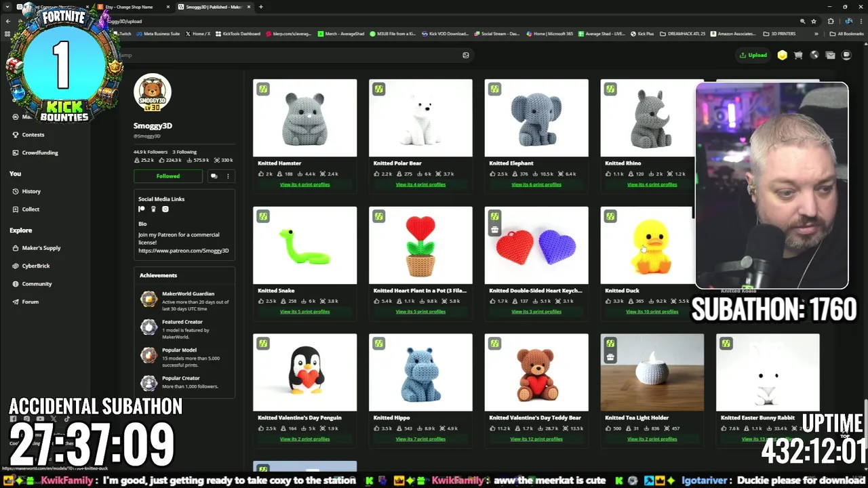Click green badge icon on Knitted Hippo card
The image size is (868, 488).
(378, 344)
